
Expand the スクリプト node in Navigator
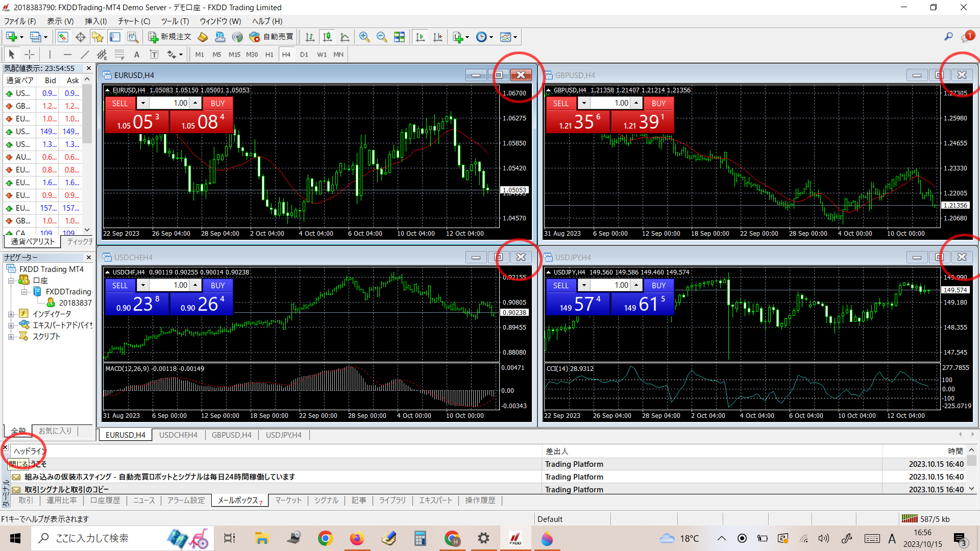coord(10,336)
